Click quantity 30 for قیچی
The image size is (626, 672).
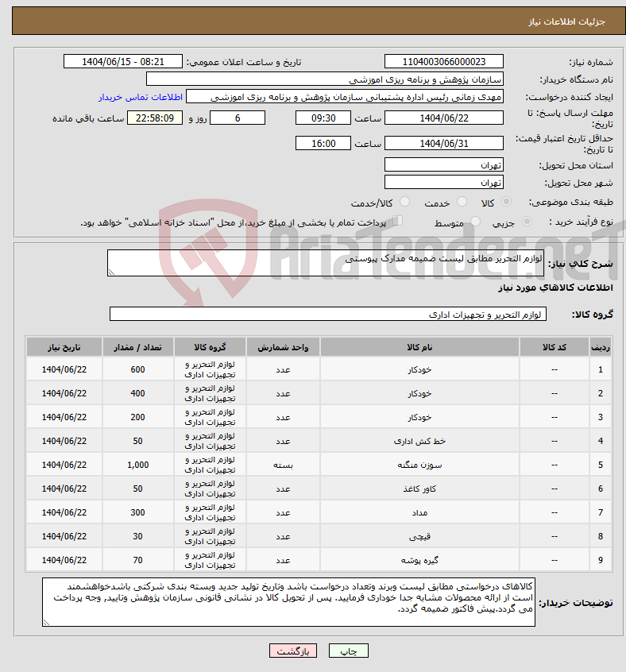coord(137,536)
